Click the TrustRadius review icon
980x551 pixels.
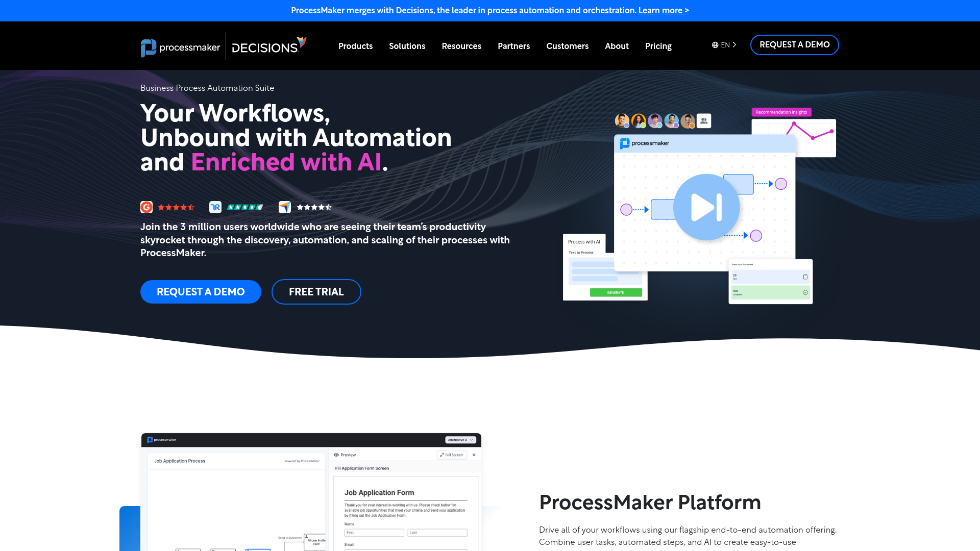[215, 207]
